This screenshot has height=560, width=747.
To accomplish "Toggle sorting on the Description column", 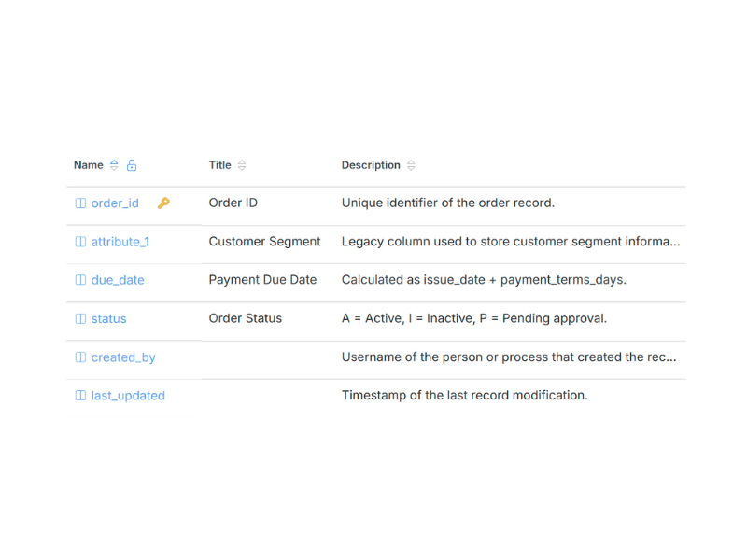I will pyautogui.click(x=412, y=165).
